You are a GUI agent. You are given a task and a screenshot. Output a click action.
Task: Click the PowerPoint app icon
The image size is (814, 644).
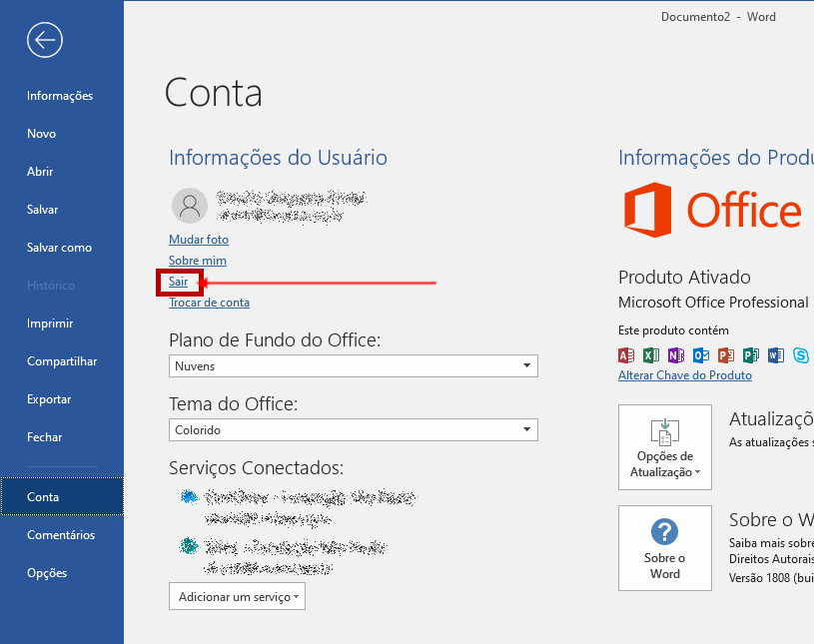[x=726, y=355]
